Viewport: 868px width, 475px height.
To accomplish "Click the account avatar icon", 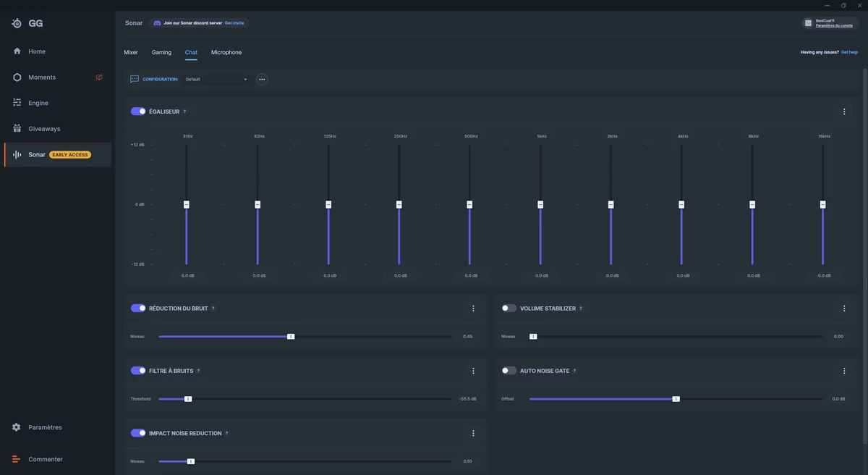I will coord(808,23).
